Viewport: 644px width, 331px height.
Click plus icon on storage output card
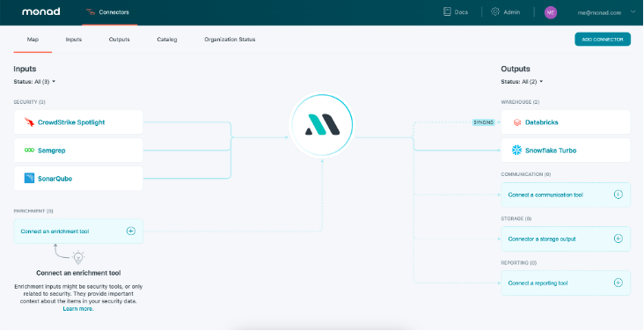point(618,239)
